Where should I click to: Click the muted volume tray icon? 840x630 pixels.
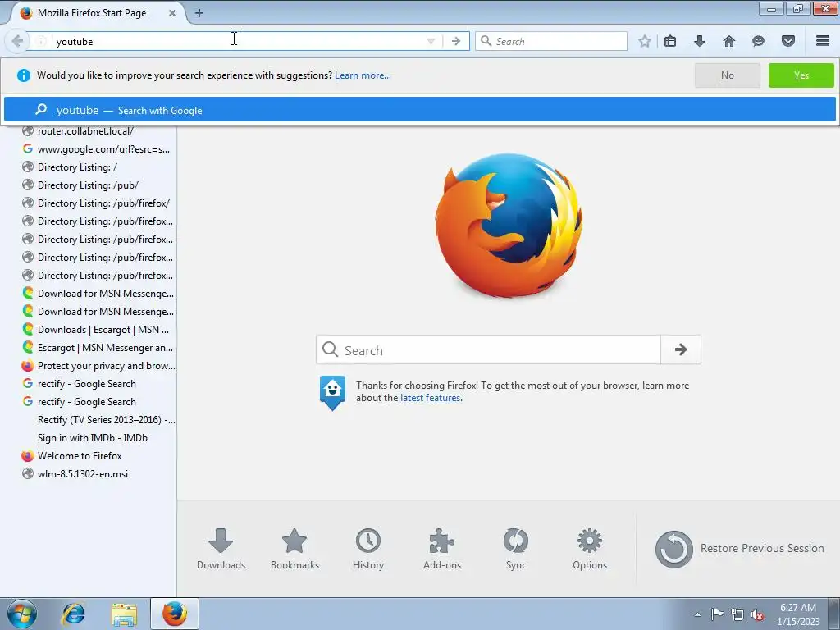[757, 614]
